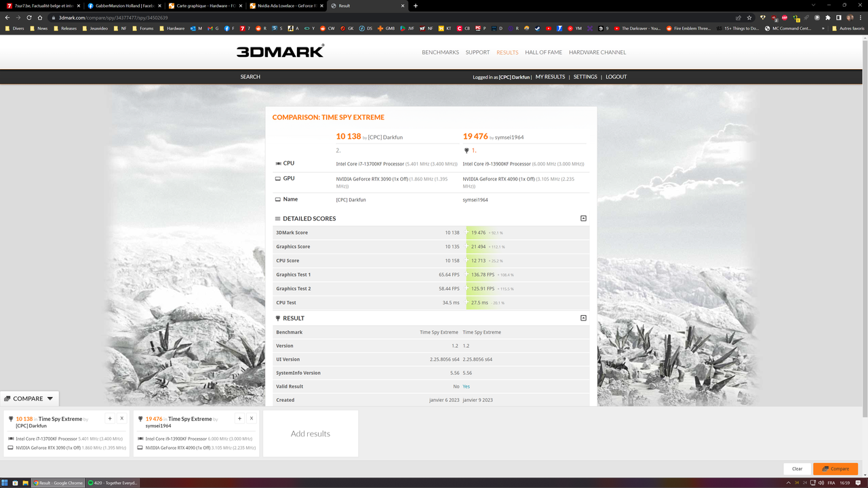Open the Windows Start menu

tap(5, 483)
